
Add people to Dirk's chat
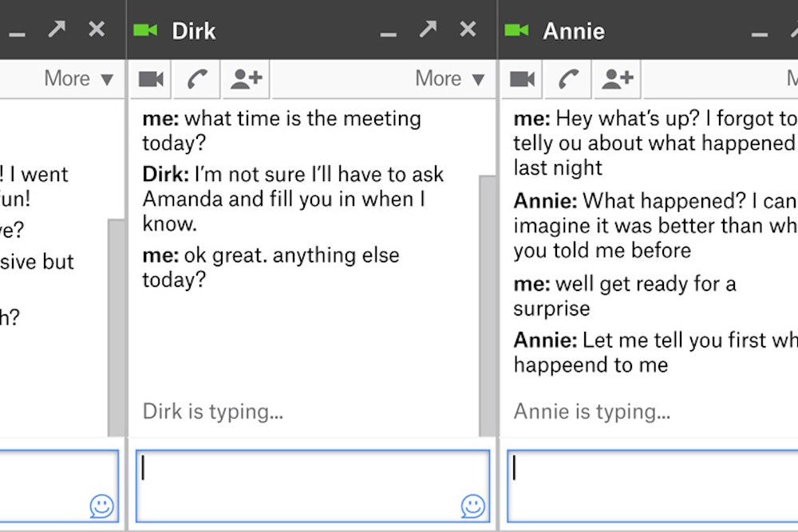click(x=246, y=78)
